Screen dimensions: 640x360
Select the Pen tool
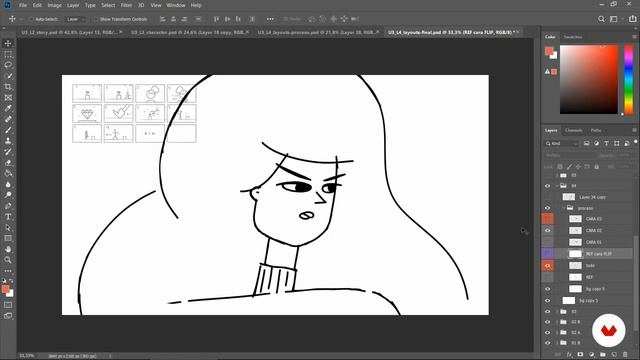click(8, 206)
